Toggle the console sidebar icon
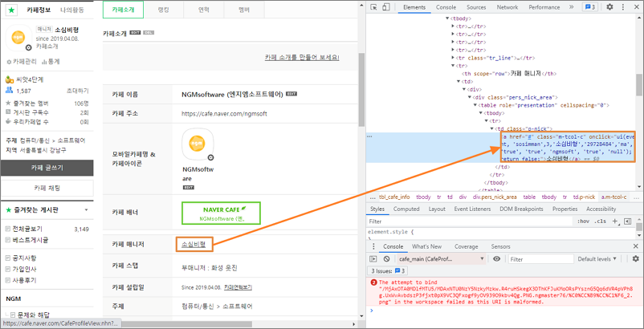This screenshot has width=644, height=329. [373, 259]
